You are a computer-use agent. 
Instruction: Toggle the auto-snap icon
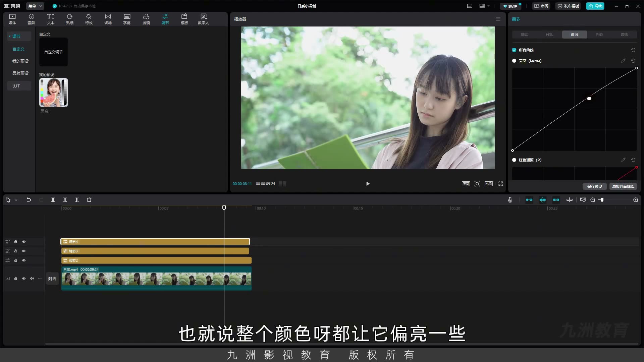543,200
